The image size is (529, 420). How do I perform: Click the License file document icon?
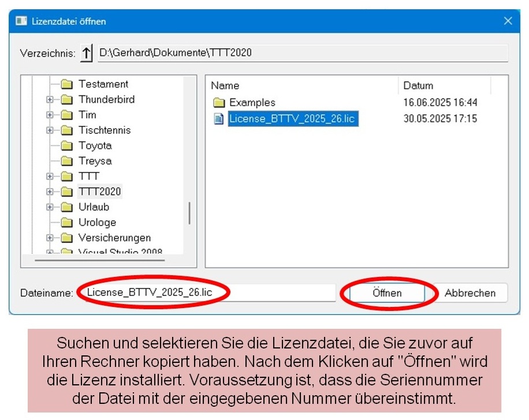(x=219, y=119)
